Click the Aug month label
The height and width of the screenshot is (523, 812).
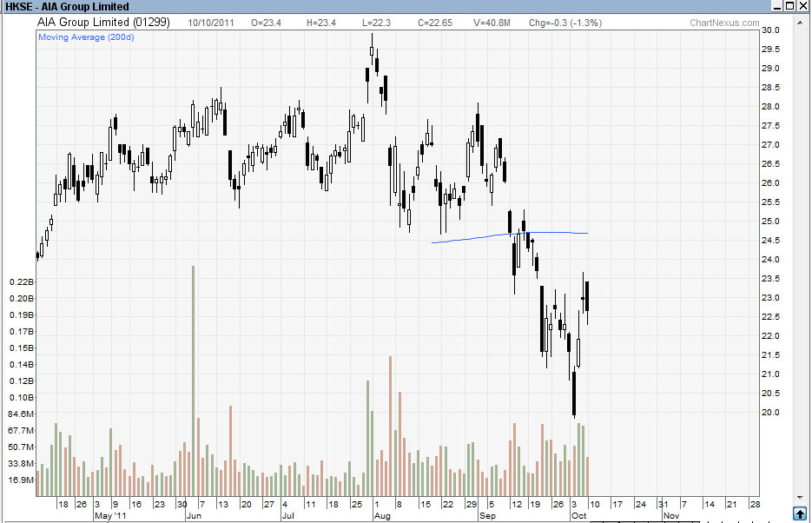382,516
